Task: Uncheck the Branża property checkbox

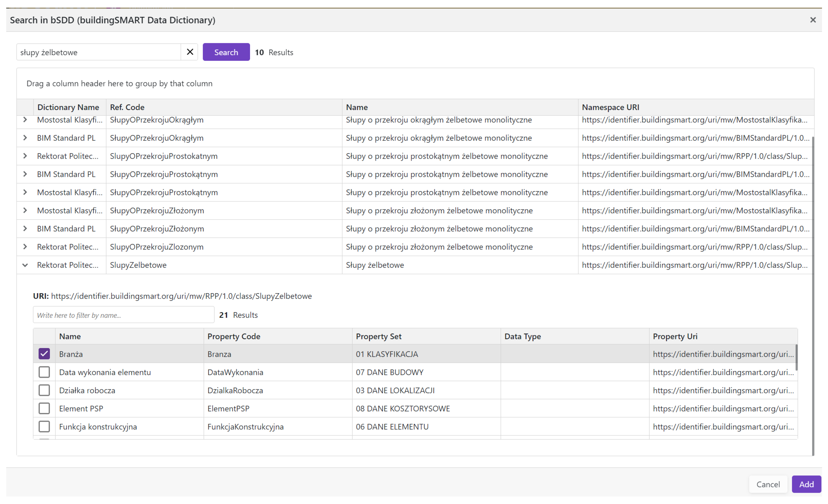Action: [x=44, y=354]
